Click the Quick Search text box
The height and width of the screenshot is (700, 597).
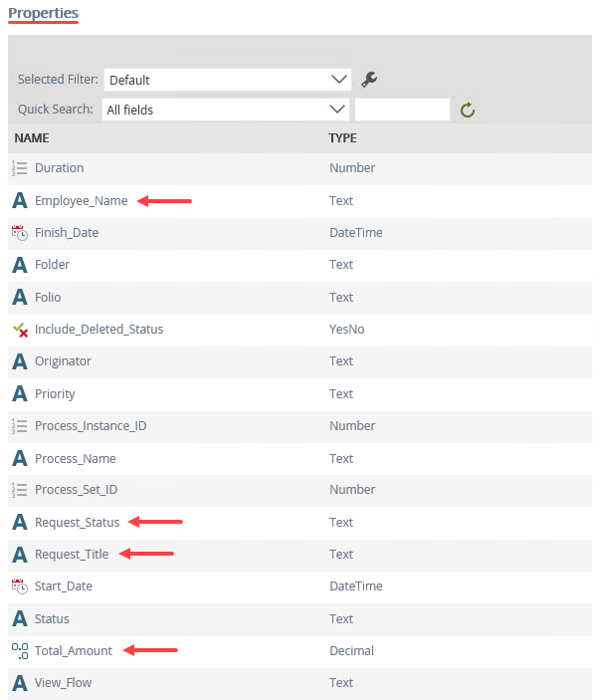[x=402, y=110]
